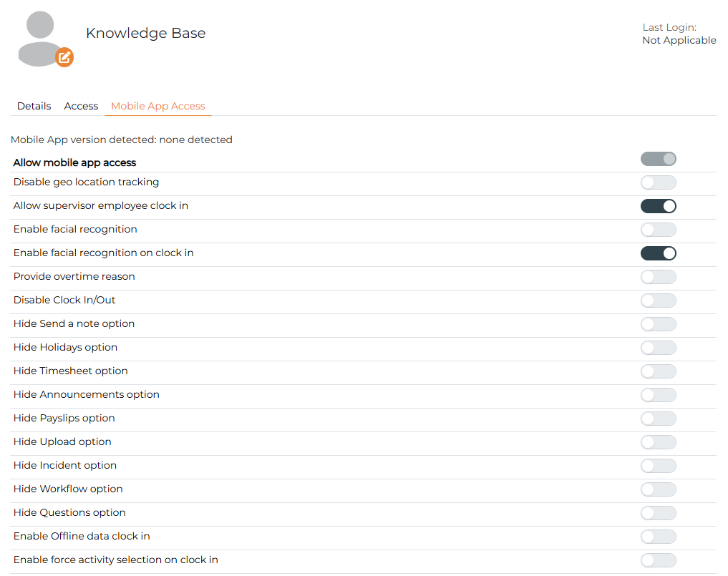
Task: Enable Offline data clock in toggle
Action: click(x=659, y=537)
